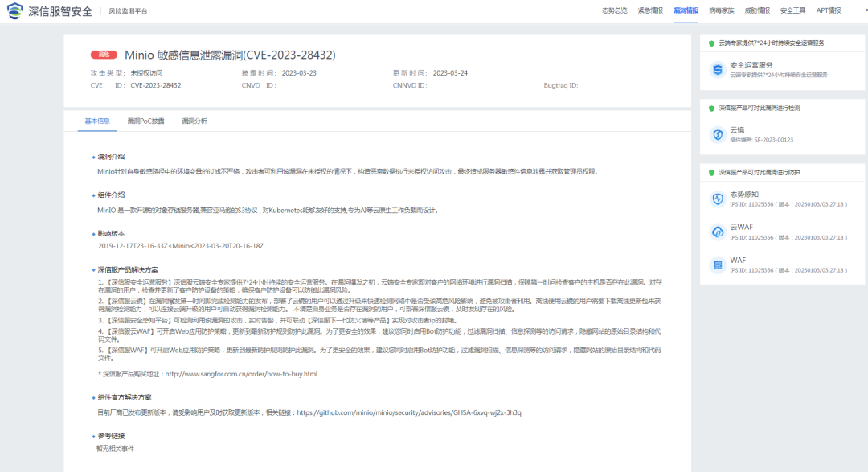Image resolution: width=868 pixels, height=472 pixels.
Task: Switch to the 漏洞分析 tab
Action: [194, 121]
